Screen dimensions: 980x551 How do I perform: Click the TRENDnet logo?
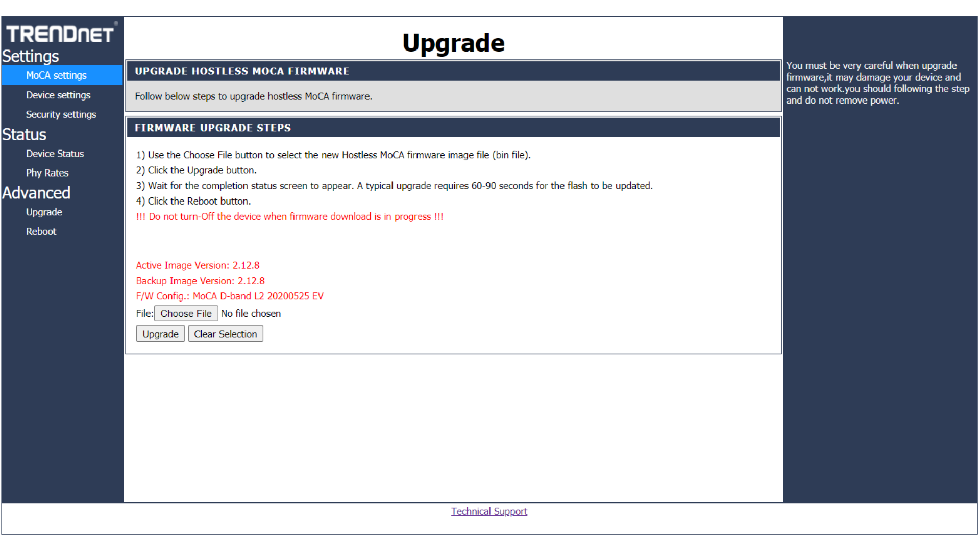click(x=60, y=34)
